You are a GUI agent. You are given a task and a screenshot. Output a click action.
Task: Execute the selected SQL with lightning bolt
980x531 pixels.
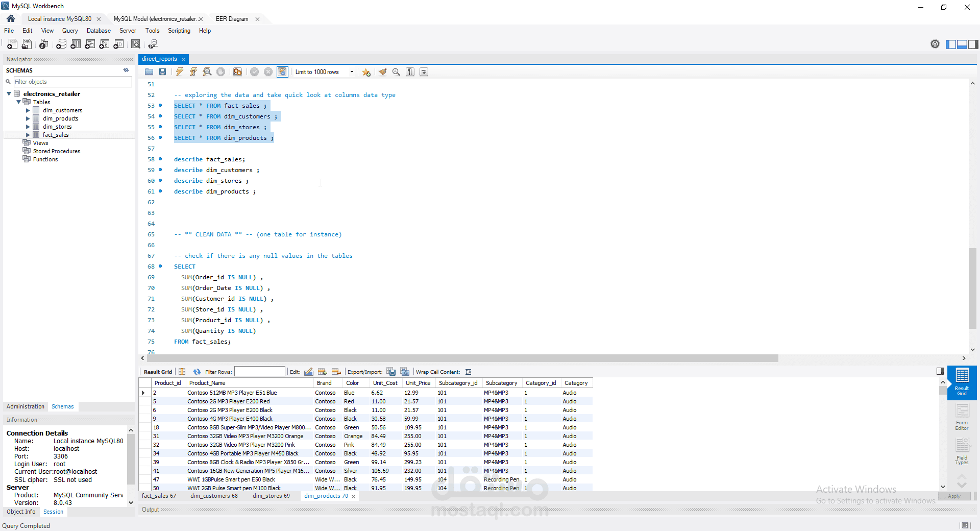[x=180, y=72]
